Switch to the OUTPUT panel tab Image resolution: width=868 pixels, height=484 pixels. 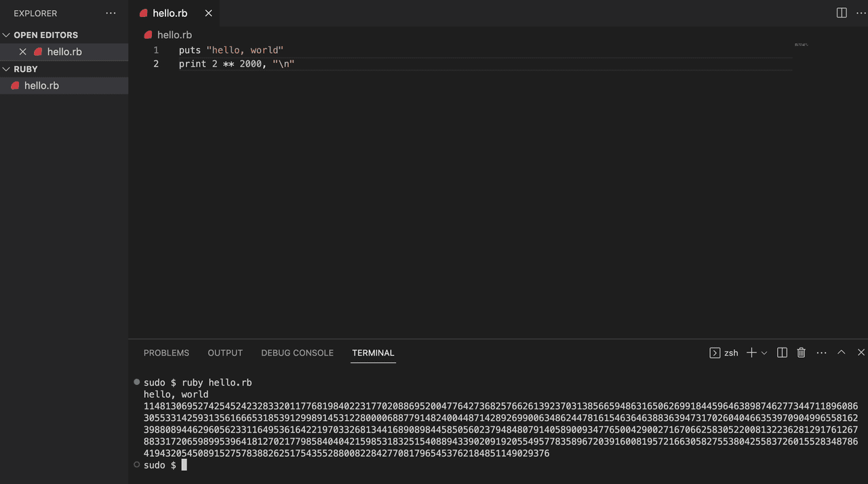[x=225, y=353]
